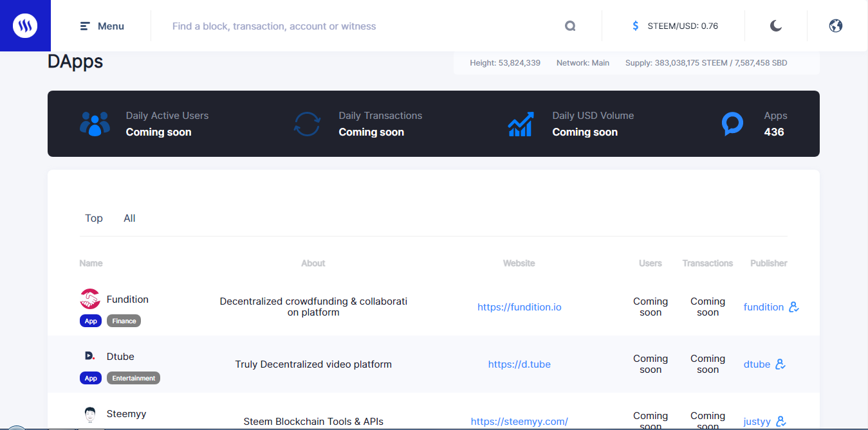Click the Height: 53,824,339 block info
This screenshot has height=430, width=868.
(505, 63)
